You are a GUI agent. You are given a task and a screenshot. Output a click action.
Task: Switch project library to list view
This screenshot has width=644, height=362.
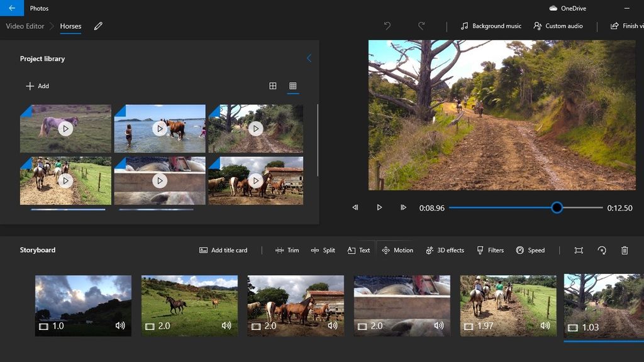pyautogui.click(x=273, y=85)
